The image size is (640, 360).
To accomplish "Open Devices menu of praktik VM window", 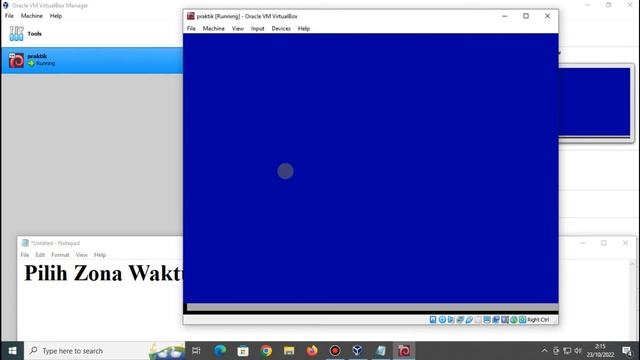I will click(x=281, y=29).
